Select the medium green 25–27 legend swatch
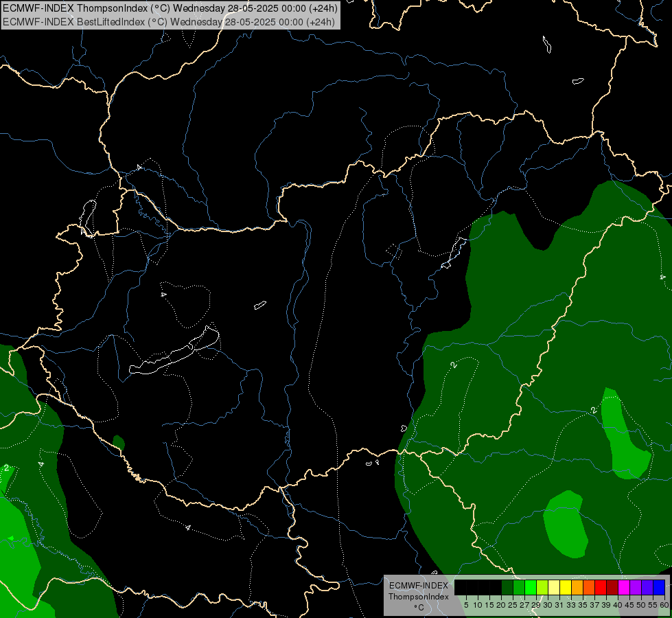This screenshot has width=672, height=618. pyautogui.click(x=519, y=587)
